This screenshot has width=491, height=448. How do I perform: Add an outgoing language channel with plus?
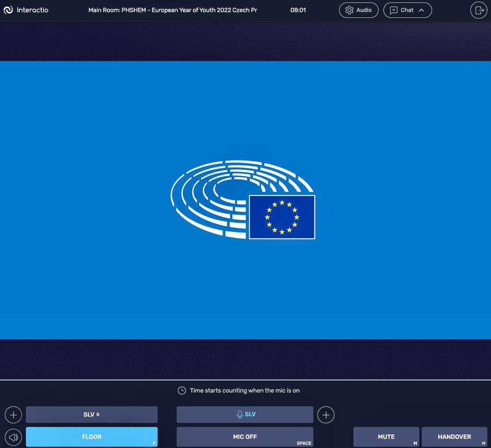coord(326,415)
